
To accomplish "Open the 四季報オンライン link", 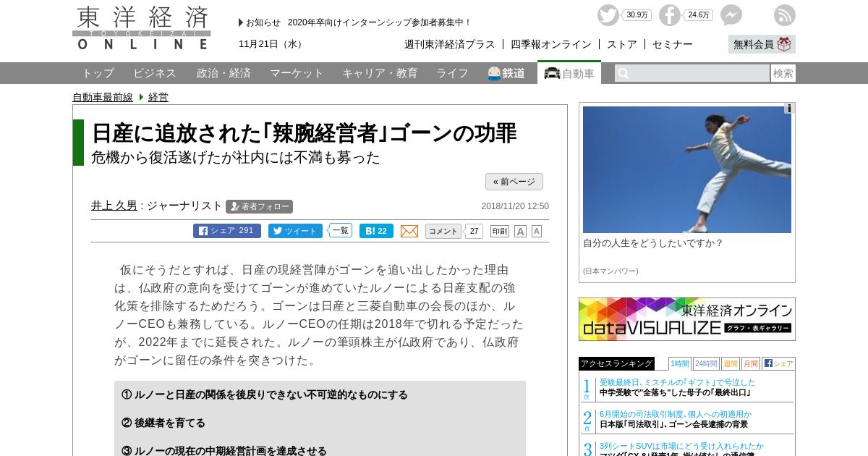I will [551, 44].
